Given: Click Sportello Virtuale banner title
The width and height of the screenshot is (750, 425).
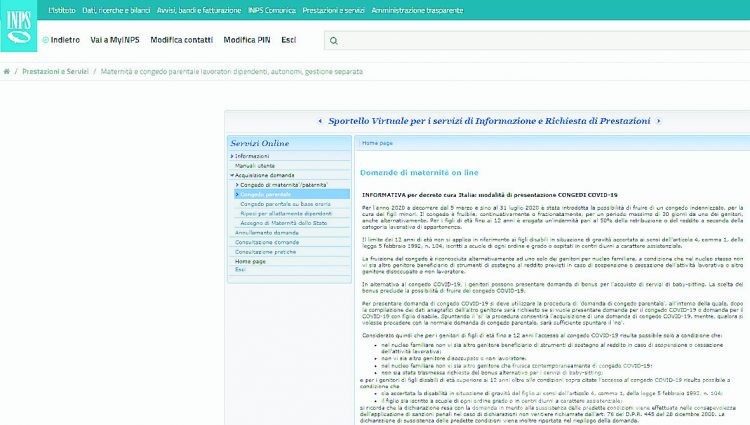Looking at the screenshot, I should click(x=489, y=121).
